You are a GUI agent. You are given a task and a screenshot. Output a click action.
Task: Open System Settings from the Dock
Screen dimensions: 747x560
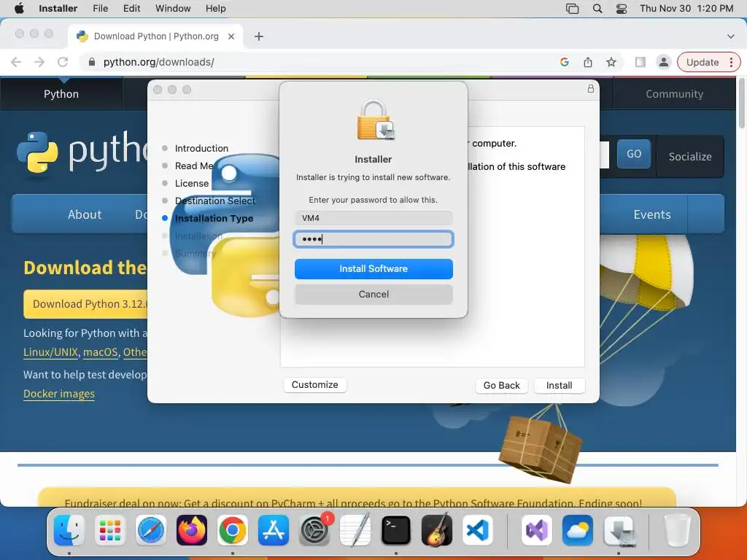(314, 530)
